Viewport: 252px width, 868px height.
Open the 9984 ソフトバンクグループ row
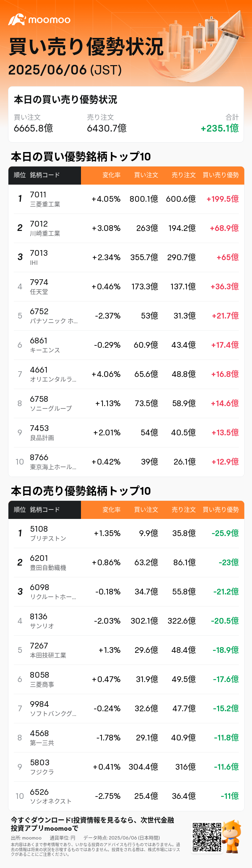click(126, 708)
